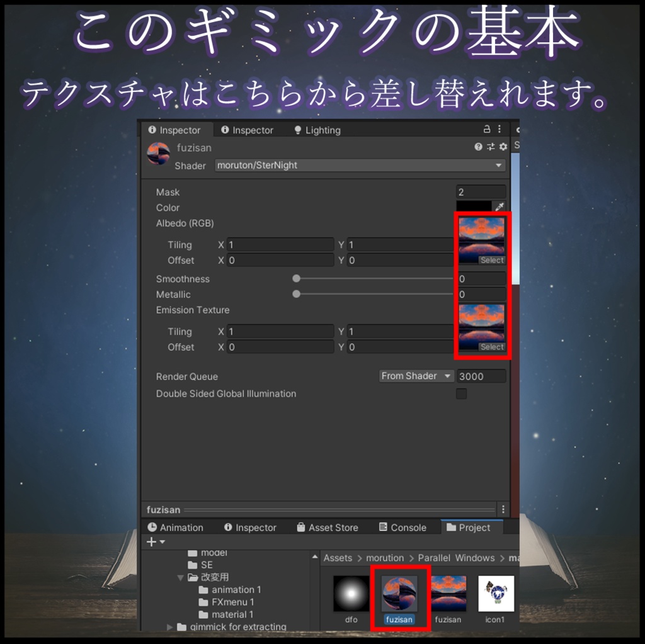Lock the Inspector with the padlock toggle
The image size is (645, 644).
tap(488, 129)
